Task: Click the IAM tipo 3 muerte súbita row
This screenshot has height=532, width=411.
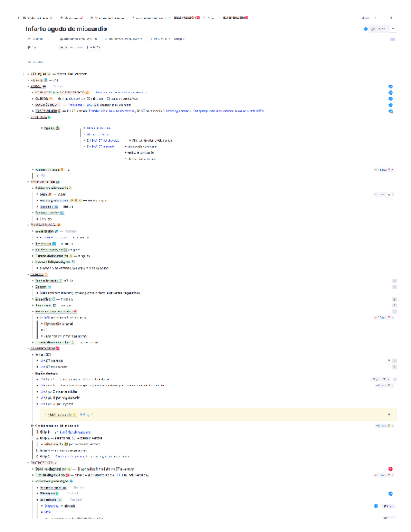Action: point(58,391)
